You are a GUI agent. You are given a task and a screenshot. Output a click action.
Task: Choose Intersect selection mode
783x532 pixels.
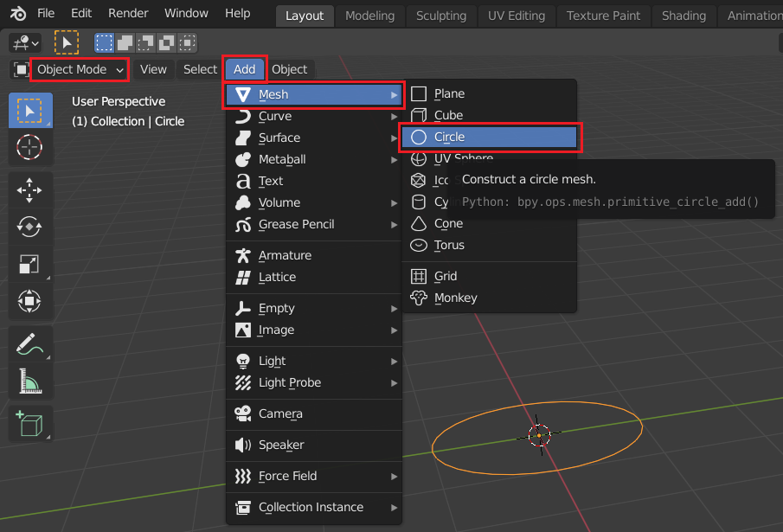[187, 43]
